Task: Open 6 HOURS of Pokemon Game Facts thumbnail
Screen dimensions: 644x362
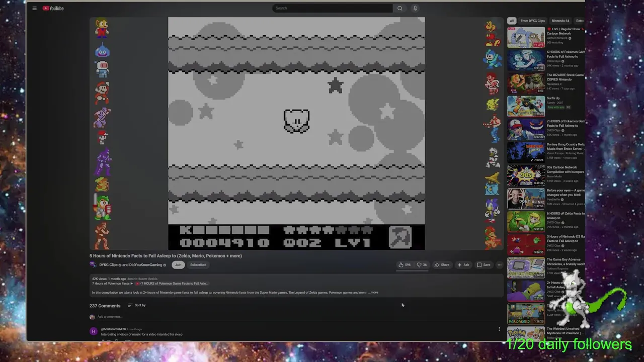Action: (526, 60)
